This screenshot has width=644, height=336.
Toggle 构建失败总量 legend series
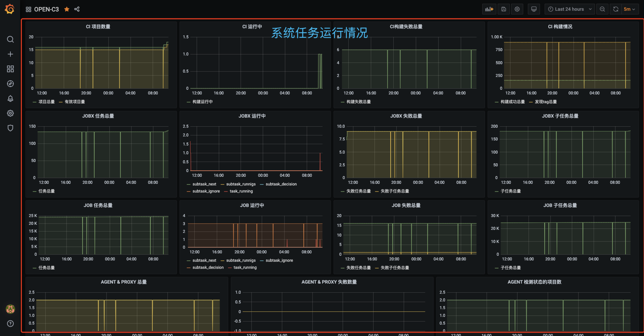pyautogui.click(x=359, y=102)
